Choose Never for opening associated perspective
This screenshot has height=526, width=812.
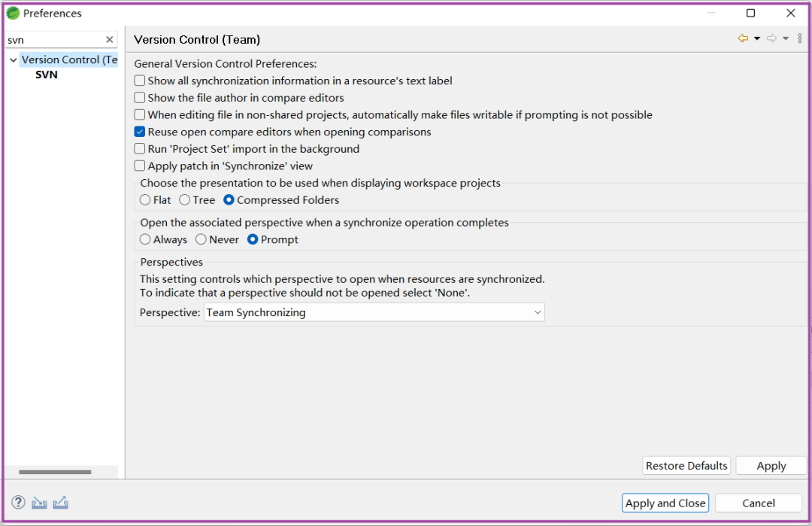click(x=201, y=239)
